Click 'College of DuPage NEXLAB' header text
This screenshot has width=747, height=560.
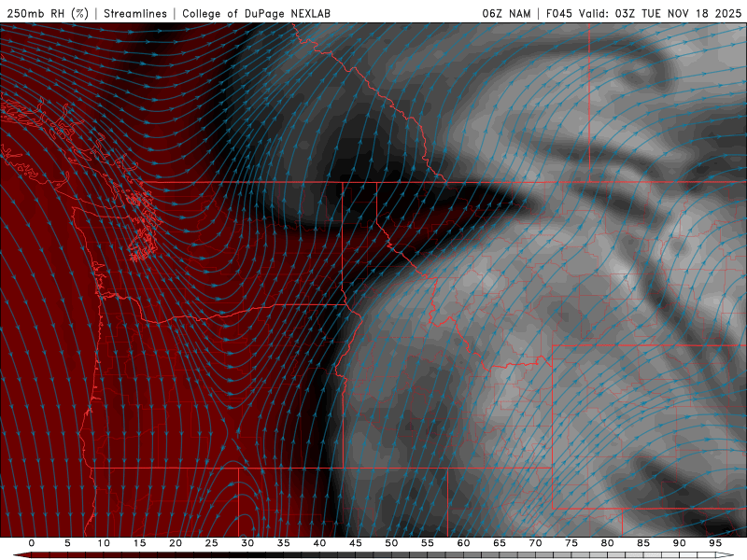point(256,13)
